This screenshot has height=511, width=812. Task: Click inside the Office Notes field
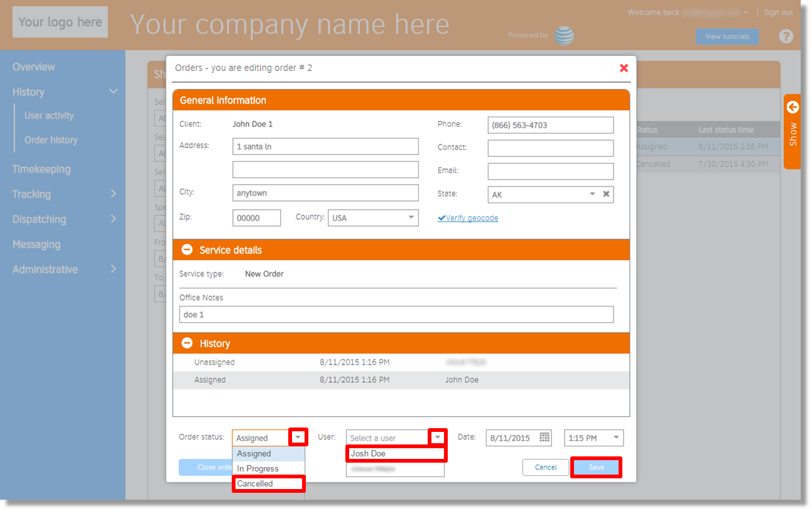click(x=396, y=314)
